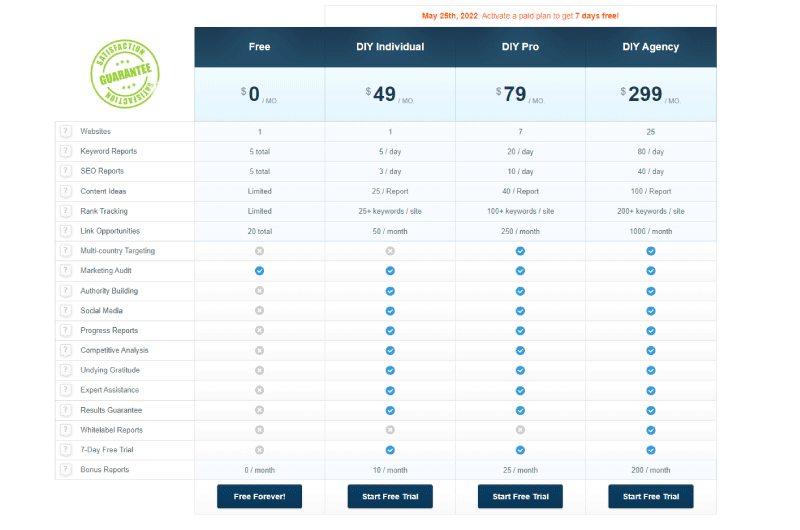Click the $49 / MO. price
Viewport: 800px width, 530px height.
click(390, 94)
